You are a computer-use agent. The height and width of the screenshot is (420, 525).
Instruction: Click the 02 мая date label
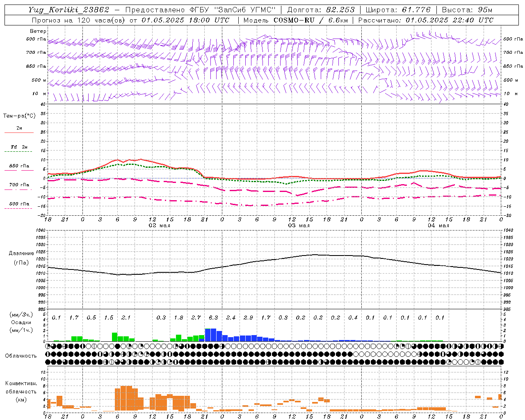[159, 226]
